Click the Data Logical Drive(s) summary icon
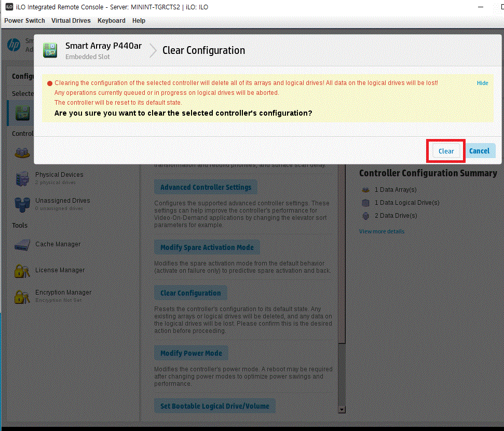The height and width of the screenshot is (431, 504). click(365, 203)
